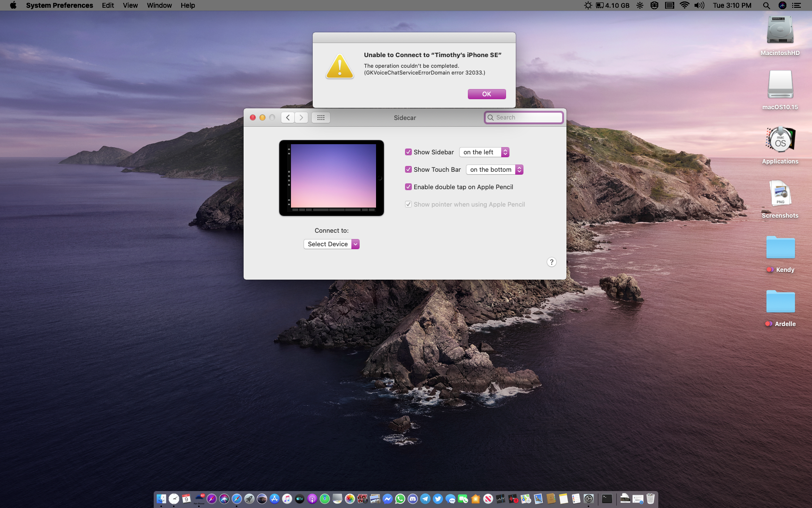Click the Wi-Fi status icon
This screenshot has height=508, width=812.
(684, 5)
